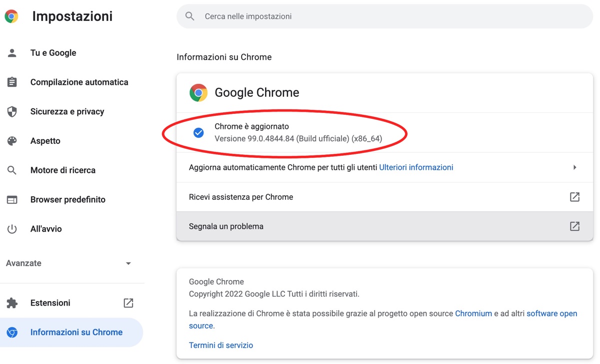600x364 pixels.
Task: Click external link icon on Segnala un problema
Action: click(x=574, y=226)
